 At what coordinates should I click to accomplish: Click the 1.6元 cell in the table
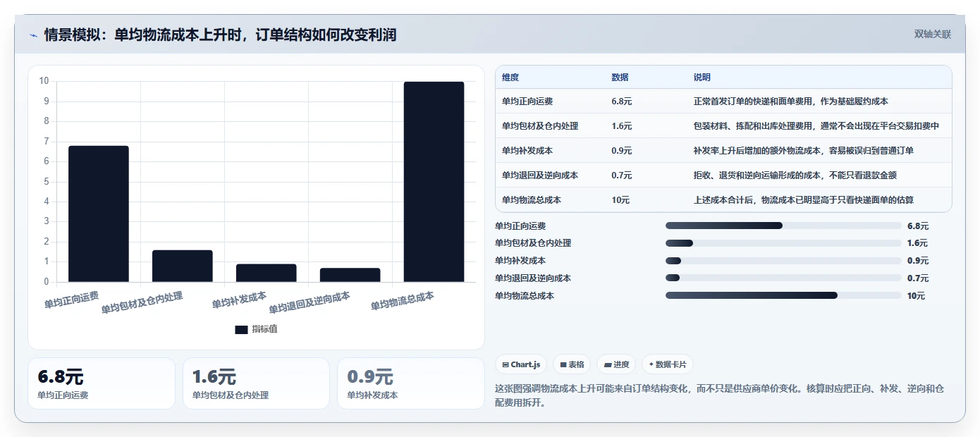pyautogui.click(x=622, y=126)
